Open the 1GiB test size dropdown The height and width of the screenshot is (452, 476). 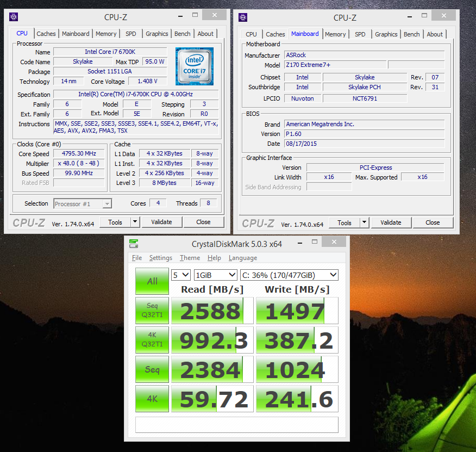(216, 275)
